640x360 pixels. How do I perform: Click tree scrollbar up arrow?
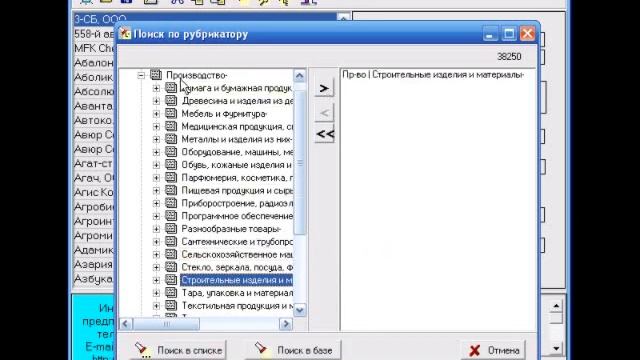tap(299, 76)
